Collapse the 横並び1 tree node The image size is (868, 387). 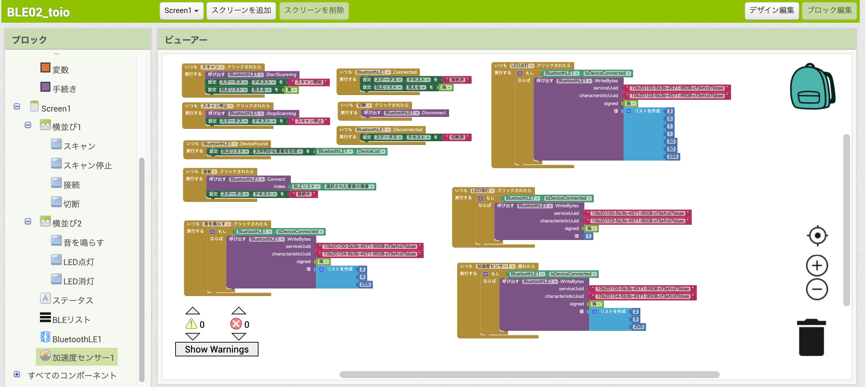pos(28,125)
